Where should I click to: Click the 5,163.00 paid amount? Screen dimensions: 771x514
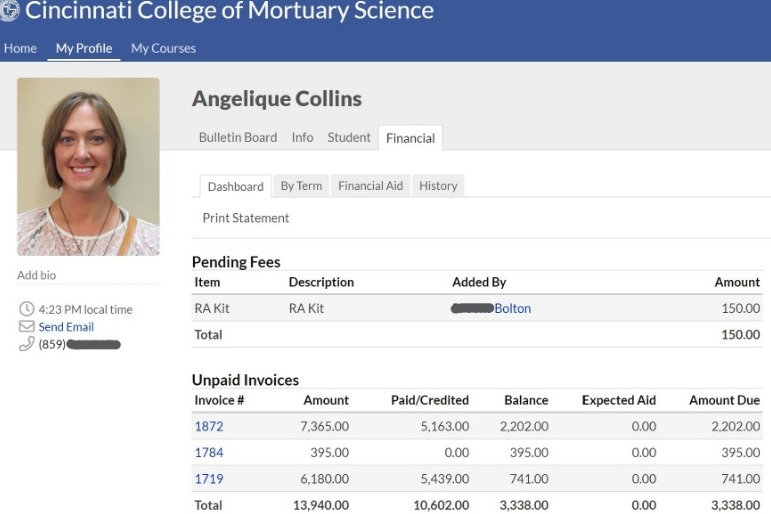click(x=445, y=426)
